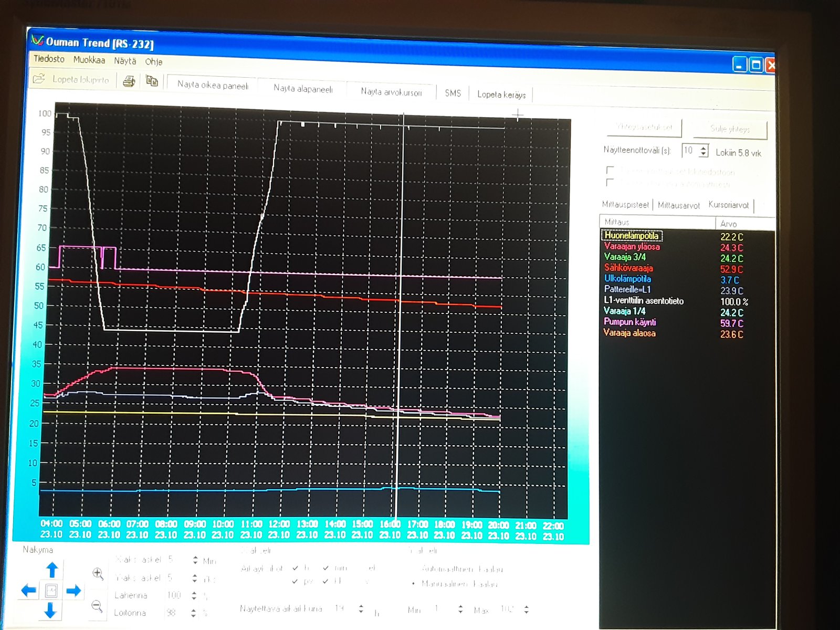Toggle the second checkbox under Näytteenottoväli
This screenshot has height=630, width=840.
[610, 182]
